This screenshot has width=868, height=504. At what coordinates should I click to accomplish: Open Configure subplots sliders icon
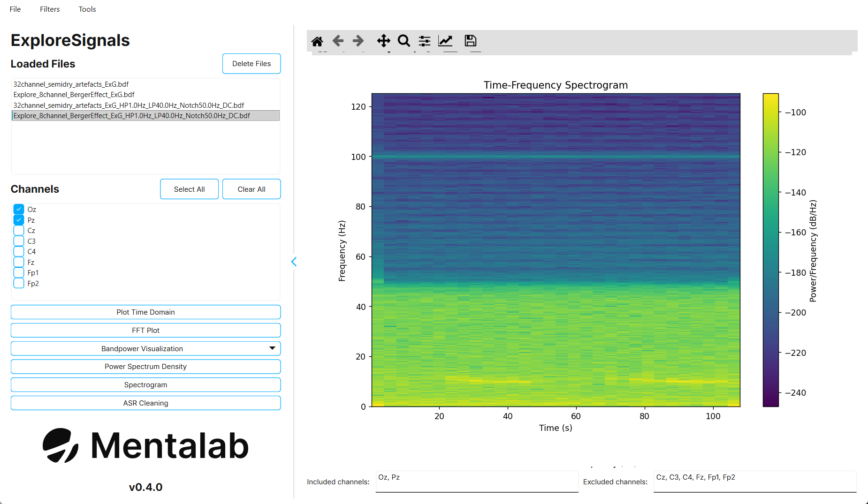(x=425, y=41)
